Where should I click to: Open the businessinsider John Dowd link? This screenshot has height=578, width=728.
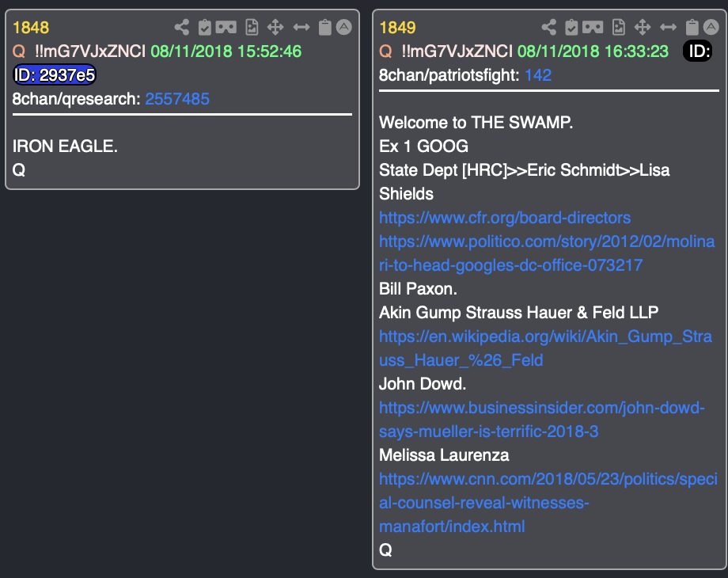[542, 420]
